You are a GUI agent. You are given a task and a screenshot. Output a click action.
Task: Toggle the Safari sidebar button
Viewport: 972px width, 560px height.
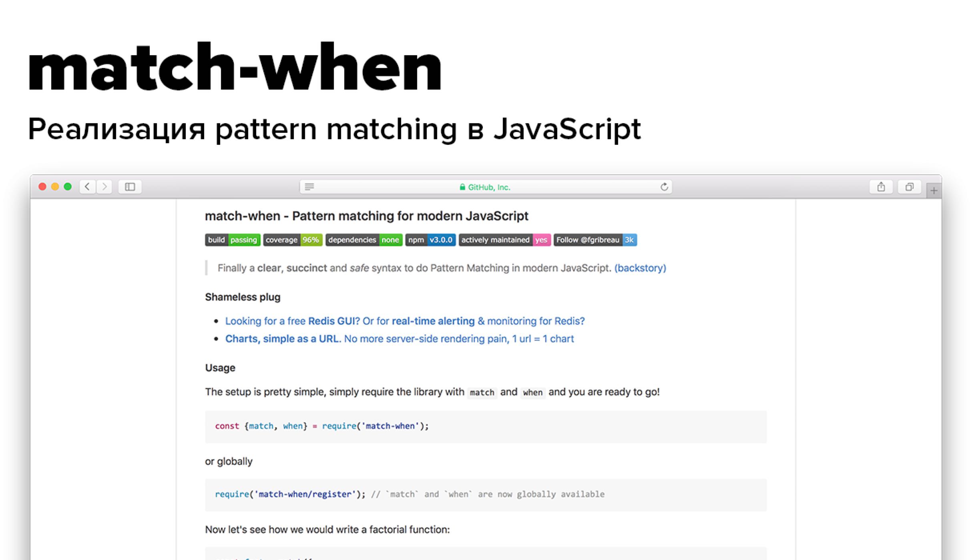tap(130, 187)
